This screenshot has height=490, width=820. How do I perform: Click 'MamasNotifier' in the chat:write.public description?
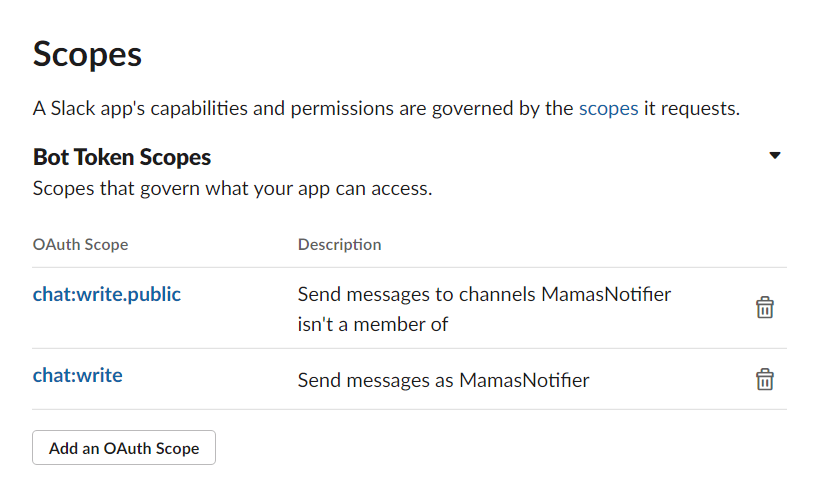click(606, 296)
